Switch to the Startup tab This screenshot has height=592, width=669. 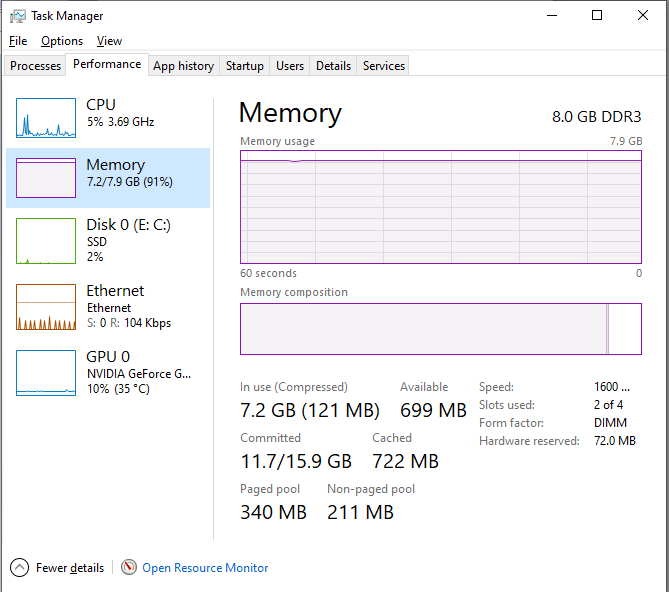pyautogui.click(x=245, y=66)
